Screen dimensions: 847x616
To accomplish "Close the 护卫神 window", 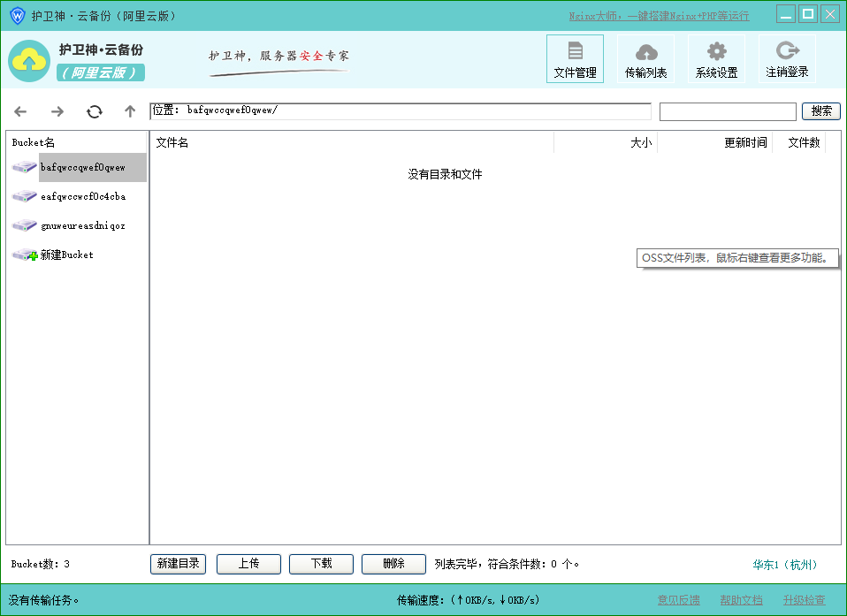I will pos(829,14).
